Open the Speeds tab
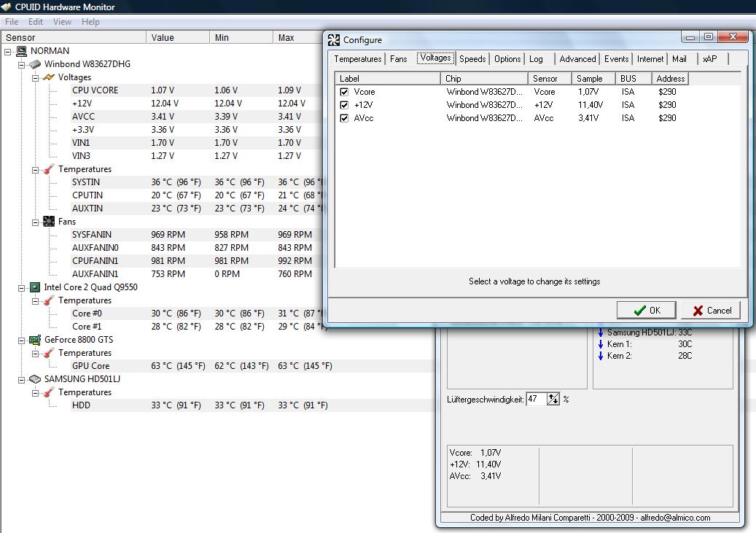The height and width of the screenshot is (533, 756). [x=472, y=59]
